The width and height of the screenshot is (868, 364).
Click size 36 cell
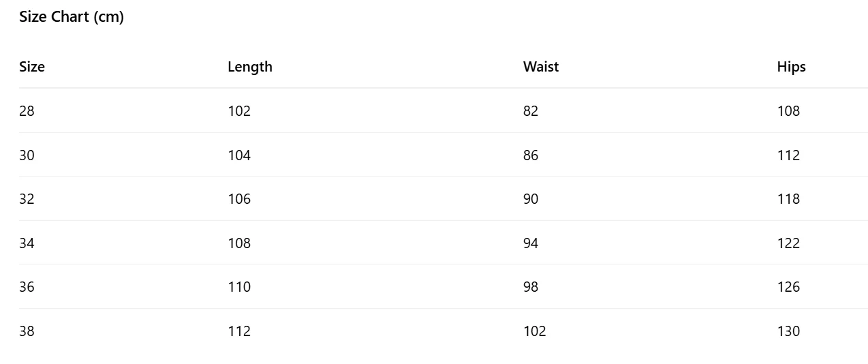point(27,287)
